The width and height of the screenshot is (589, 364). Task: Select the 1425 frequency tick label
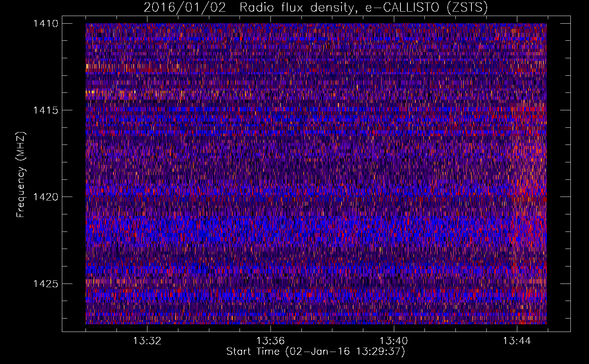(x=46, y=284)
